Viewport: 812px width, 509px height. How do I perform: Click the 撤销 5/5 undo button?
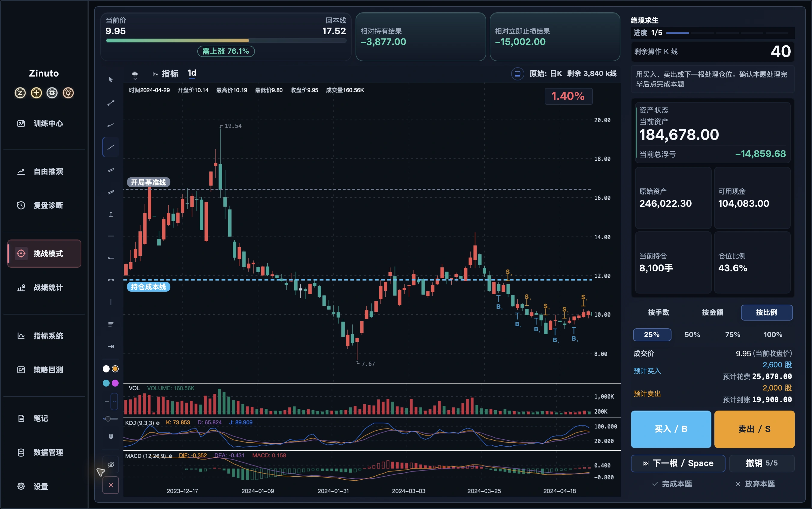(x=762, y=464)
